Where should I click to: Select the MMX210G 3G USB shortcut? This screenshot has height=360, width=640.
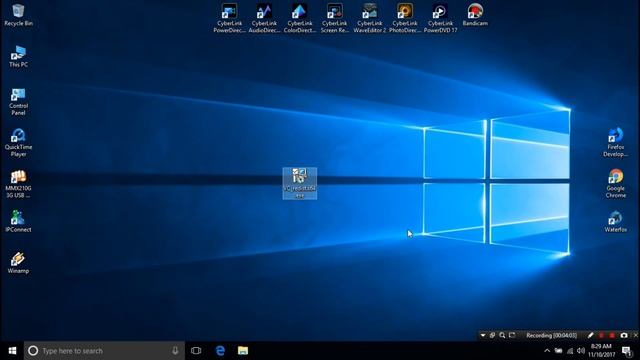point(18,184)
